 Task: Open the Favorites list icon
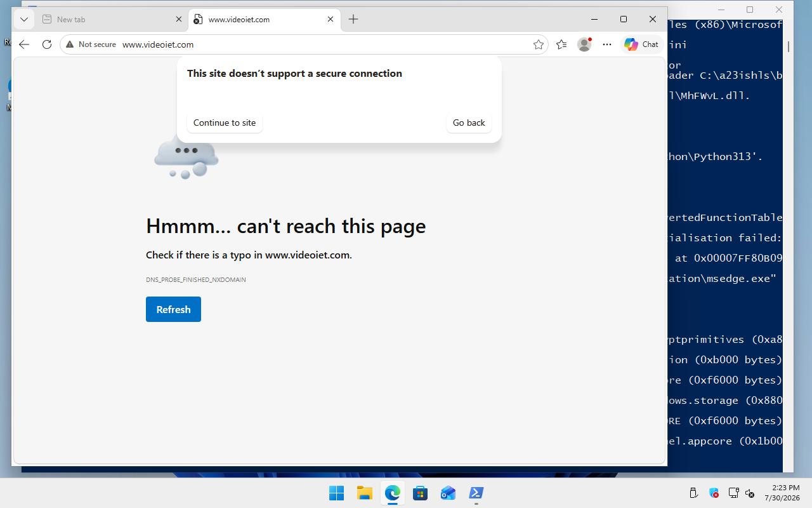561,44
